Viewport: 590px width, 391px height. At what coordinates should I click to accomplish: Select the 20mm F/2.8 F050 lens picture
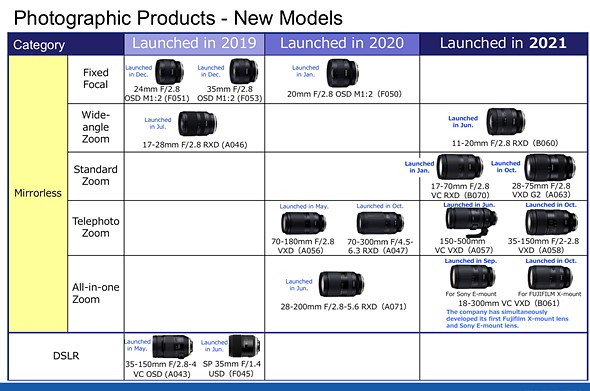tap(342, 73)
